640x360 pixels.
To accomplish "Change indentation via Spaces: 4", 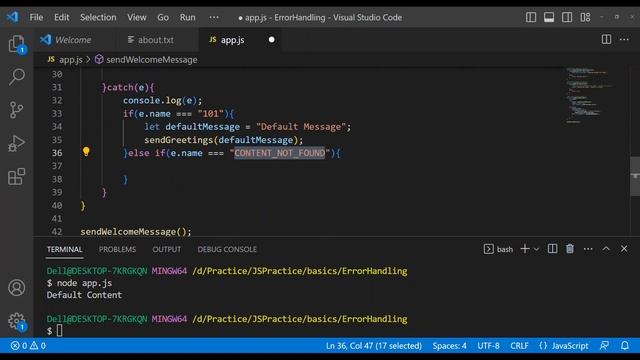I will tap(449, 346).
